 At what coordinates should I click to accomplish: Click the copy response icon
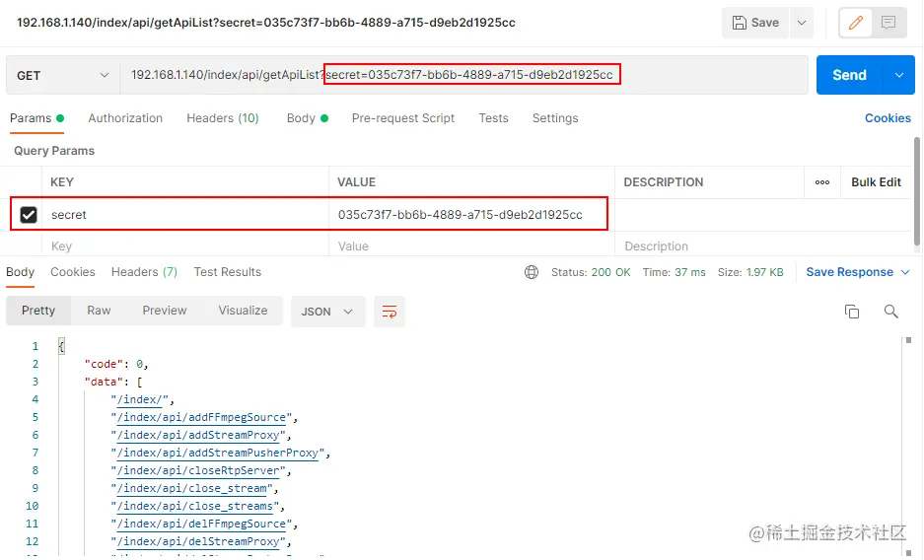[x=851, y=312]
